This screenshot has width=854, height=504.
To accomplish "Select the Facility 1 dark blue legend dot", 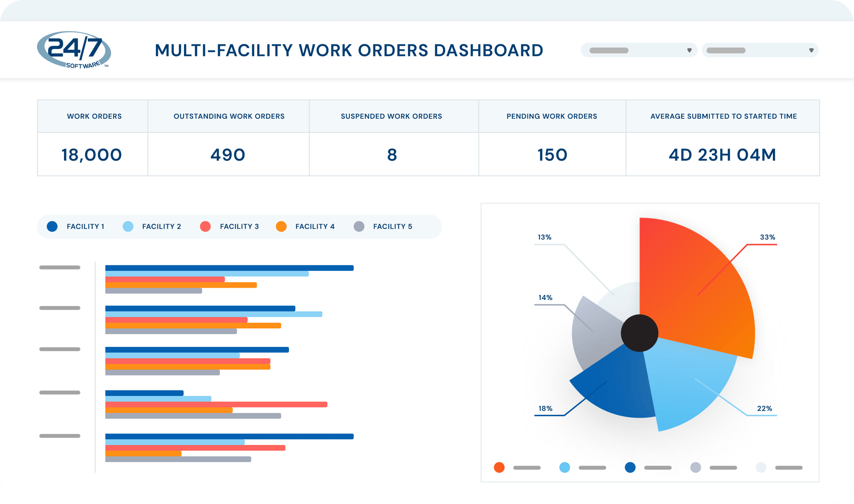I will (53, 227).
